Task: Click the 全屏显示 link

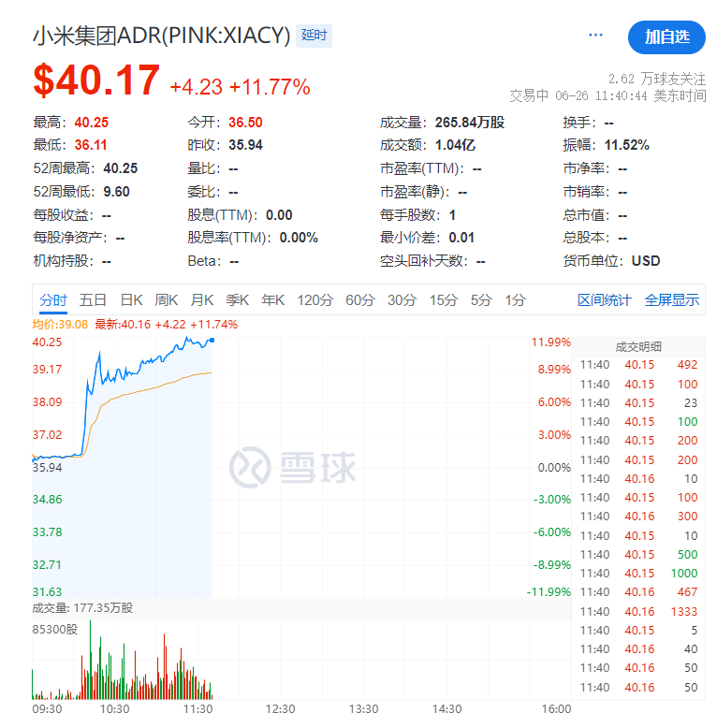Action: click(671, 300)
